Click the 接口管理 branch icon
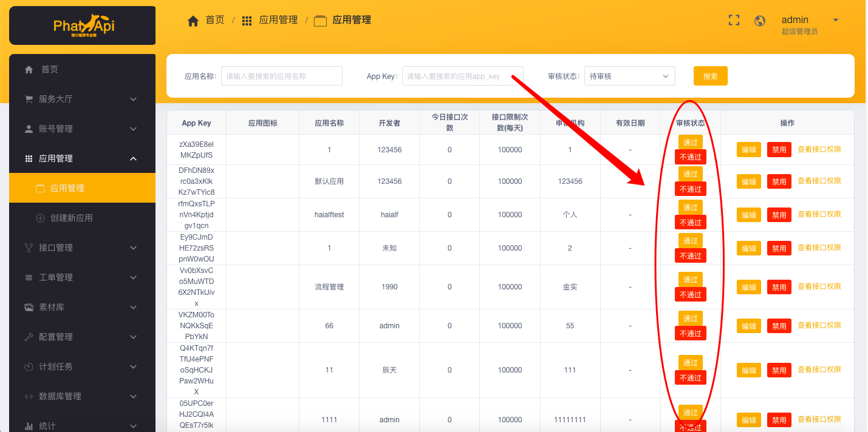 (x=29, y=248)
